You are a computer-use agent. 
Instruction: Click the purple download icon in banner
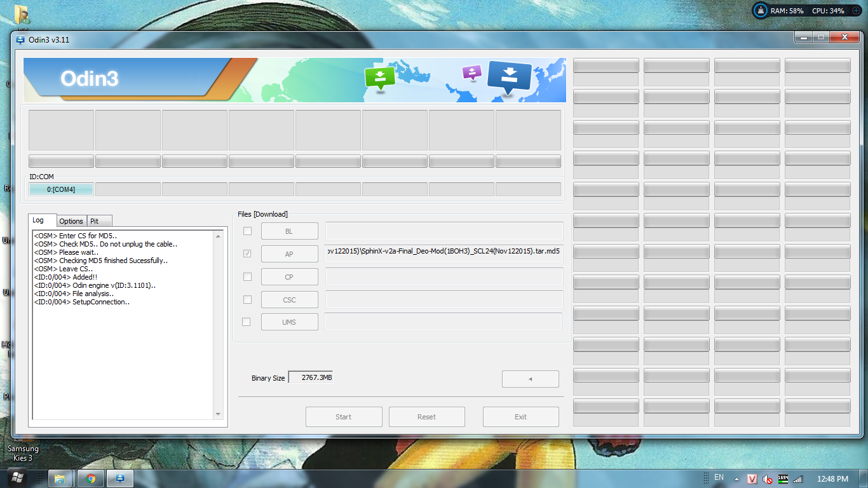472,72
